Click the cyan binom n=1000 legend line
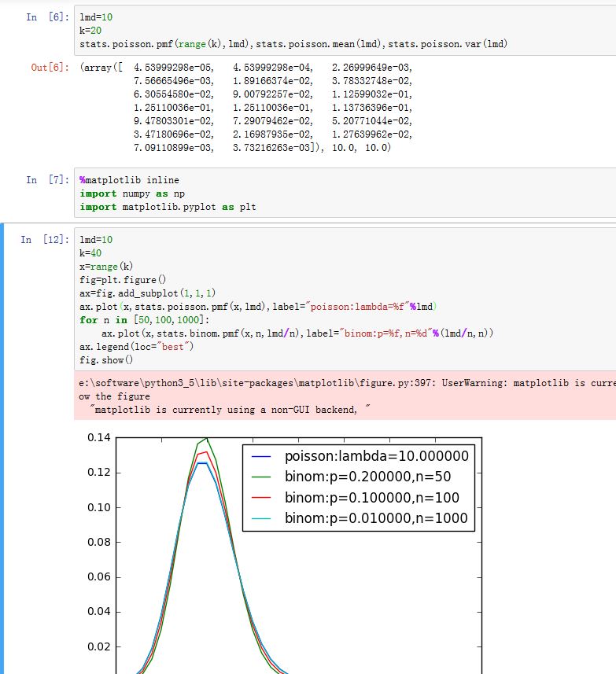The image size is (616, 674). (x=261, y=518)
